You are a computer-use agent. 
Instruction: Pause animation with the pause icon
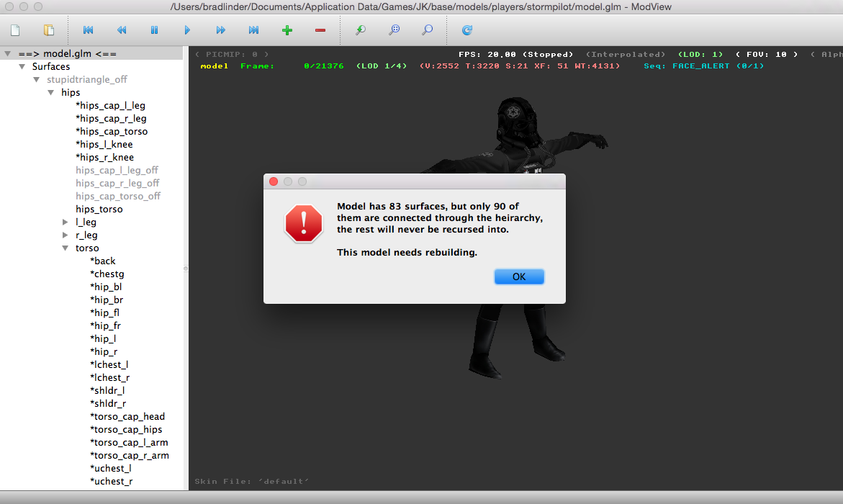pos(154,30)
